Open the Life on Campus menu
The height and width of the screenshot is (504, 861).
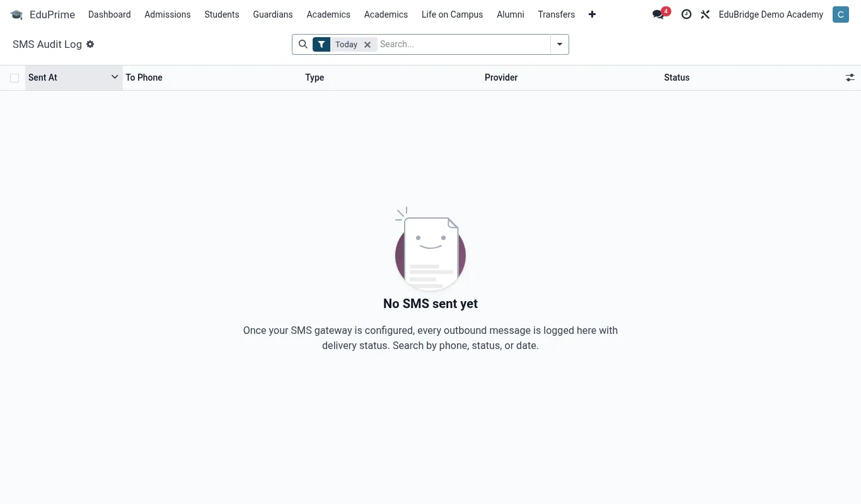[x=453, y=14]
